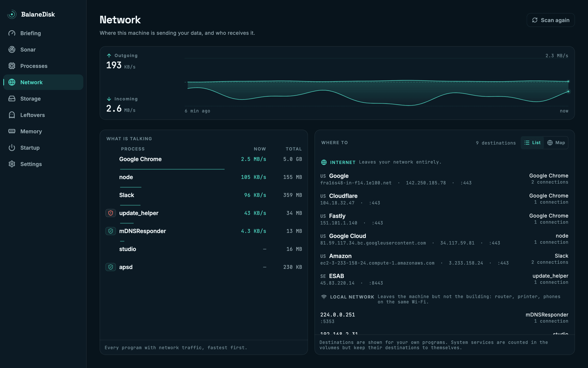Viewport: 588px width, 368px height.
Task: Click the PROCESS column header
Action: (x=133, y=149)
